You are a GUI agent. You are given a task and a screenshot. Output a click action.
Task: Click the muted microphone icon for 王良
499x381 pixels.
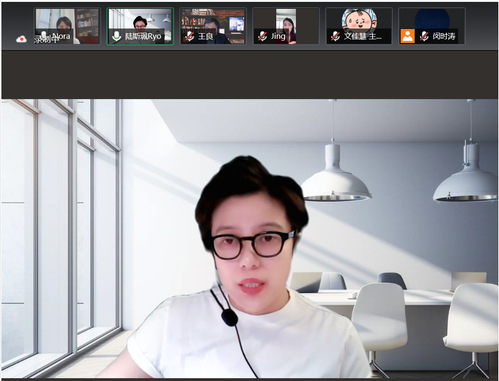click(190, 36)
